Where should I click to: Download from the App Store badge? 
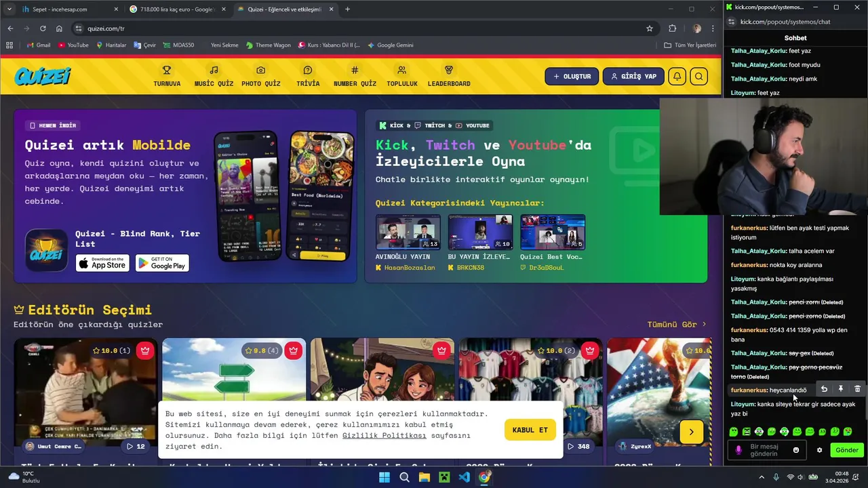pos(102,263)
